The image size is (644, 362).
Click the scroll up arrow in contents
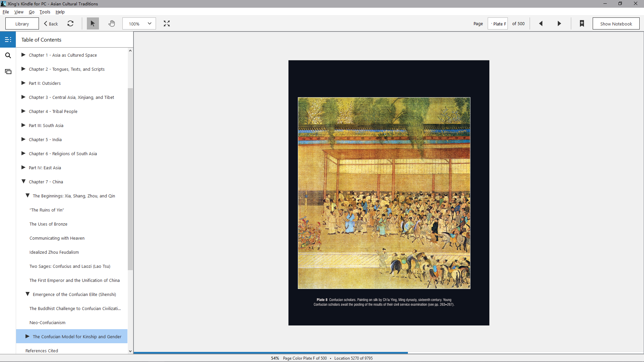(x=130, y=51)
